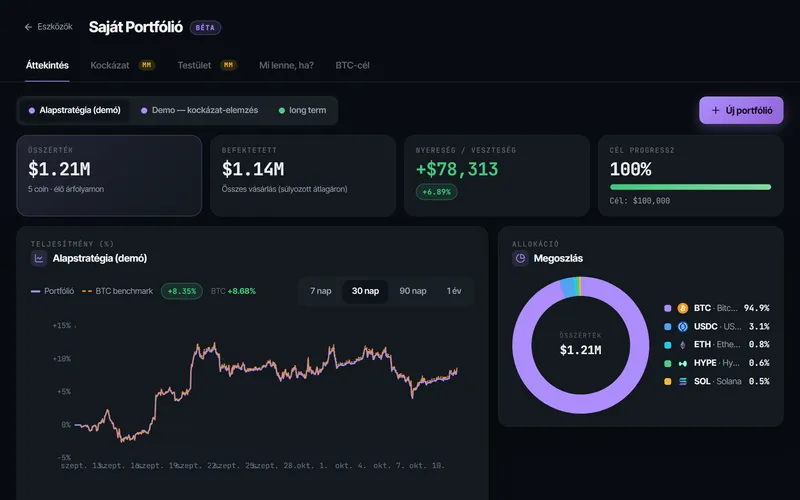The width and height of the screenshot is (800, 500).
Task: Click the large purple BTC donut segment
Action: 581,403
